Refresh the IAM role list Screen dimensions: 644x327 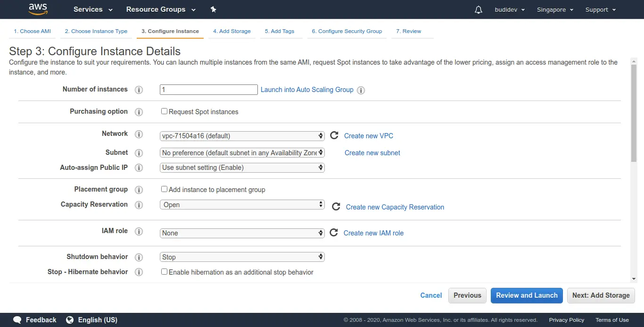point(334,233)
